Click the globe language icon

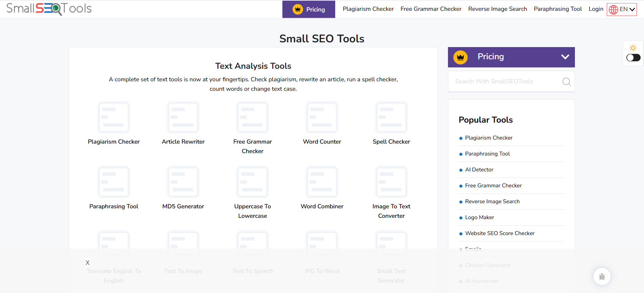614,10
